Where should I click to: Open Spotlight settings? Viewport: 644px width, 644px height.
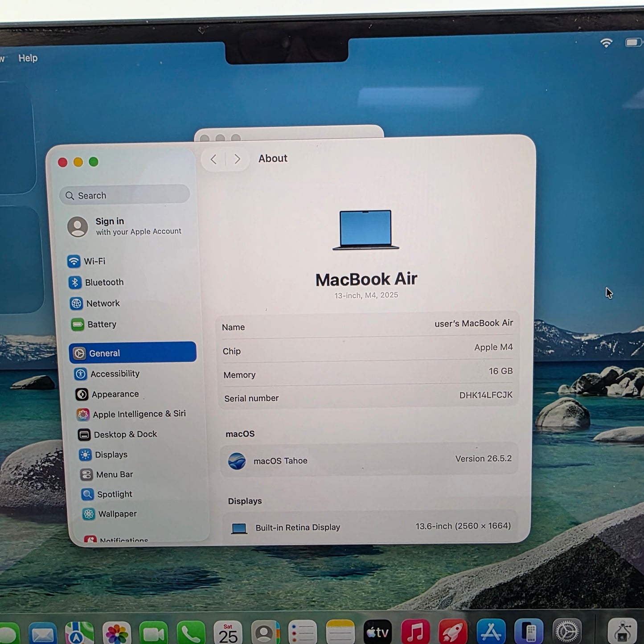107,494
